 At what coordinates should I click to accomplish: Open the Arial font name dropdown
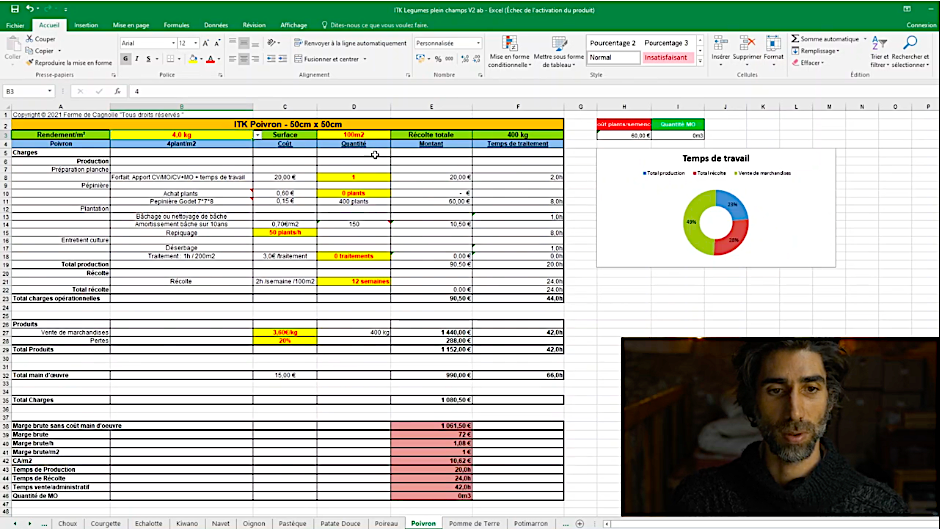coord(171,43)
